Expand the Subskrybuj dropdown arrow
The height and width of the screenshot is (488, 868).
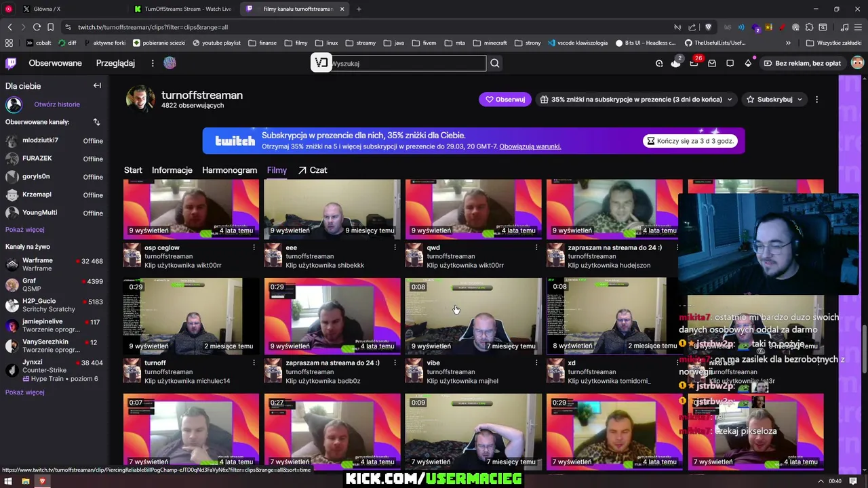[x=800, y=99]
